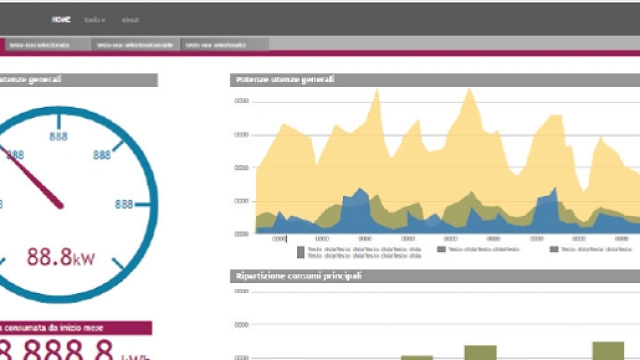Click the rightmost olive bar in the consumption chart
Screen dimensions: 640x360
point(608,351)
